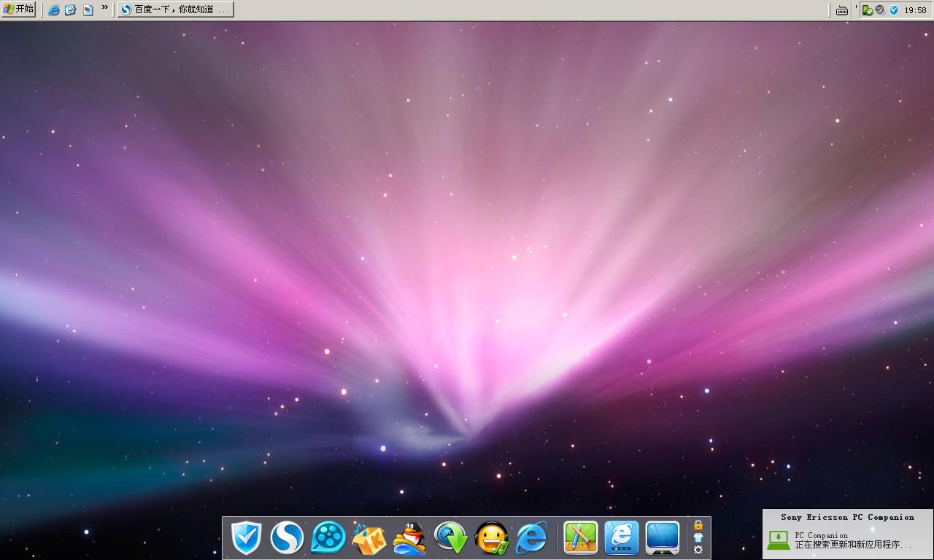Switch to the 百度一下 taskbar window
The height and width of the screenshot is (560, 934).
176,9
